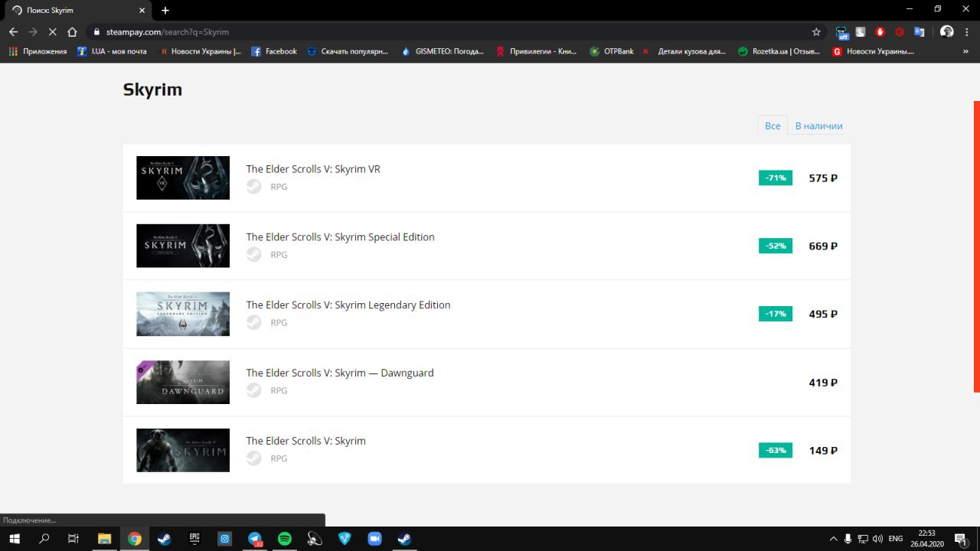Close the 'Поиск: Skyrim' tab
Viewport: 980px width, 551px height.
(143, 10)
